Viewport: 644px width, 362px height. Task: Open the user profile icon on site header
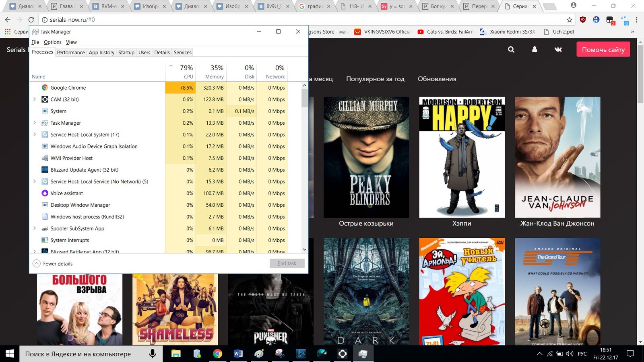click(x=535, y=49)
